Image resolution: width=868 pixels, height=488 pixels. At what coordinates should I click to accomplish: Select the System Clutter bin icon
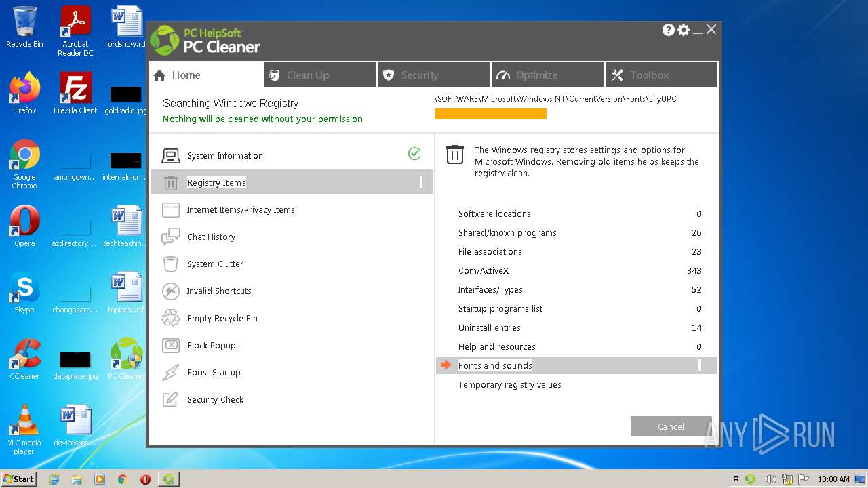point(170,264)
